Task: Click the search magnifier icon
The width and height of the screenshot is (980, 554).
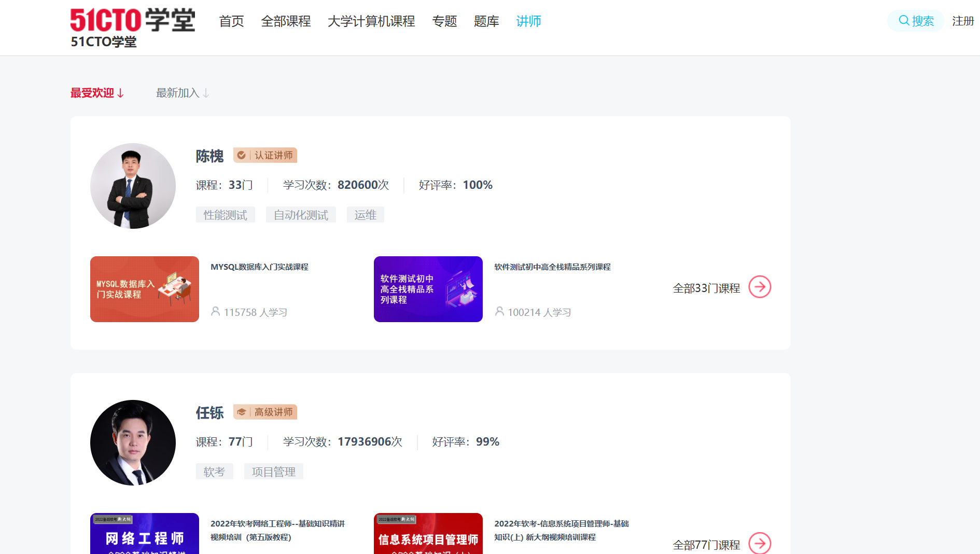Action: [904, 21]
